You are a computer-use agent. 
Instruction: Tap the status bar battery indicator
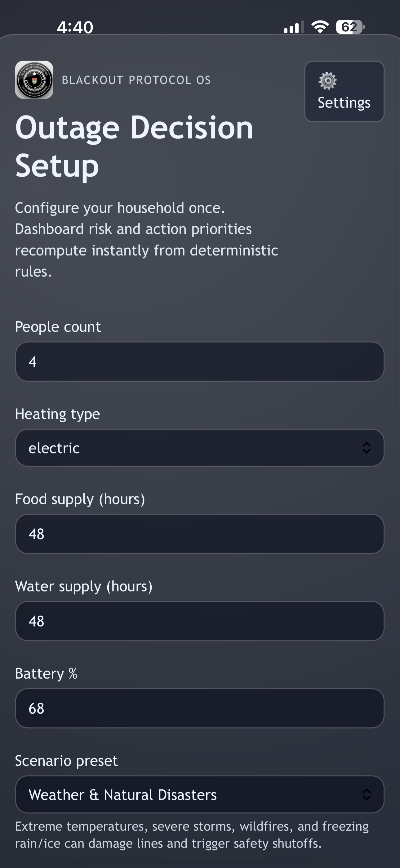click(x=350, y=27)
